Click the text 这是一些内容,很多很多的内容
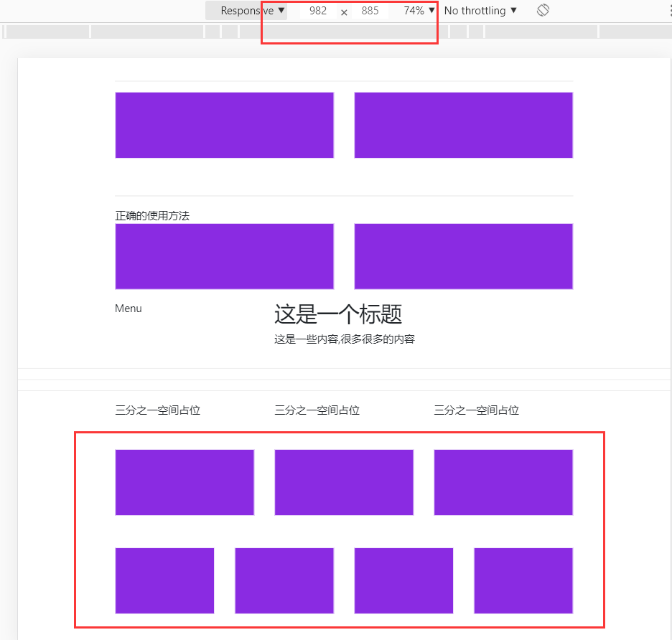The width and height of the screenshot is (672, 640). 345,339
